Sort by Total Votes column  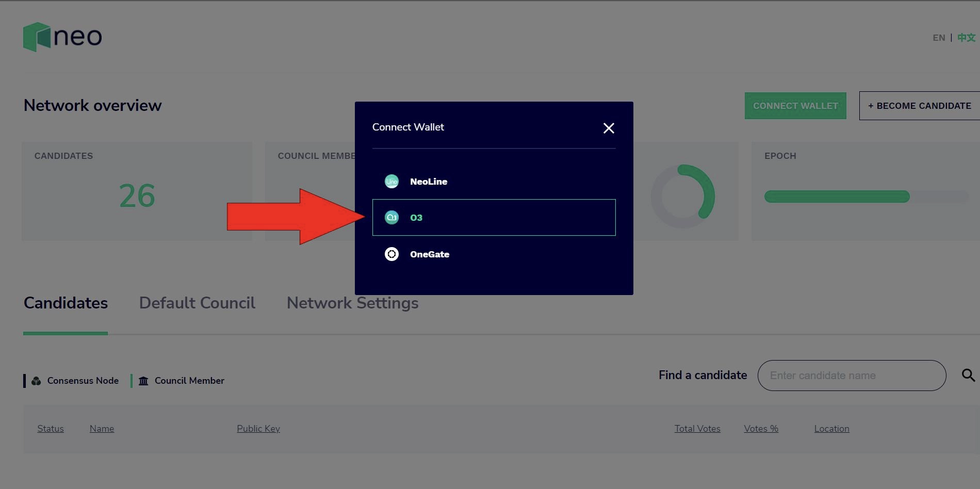click(697, 429)
